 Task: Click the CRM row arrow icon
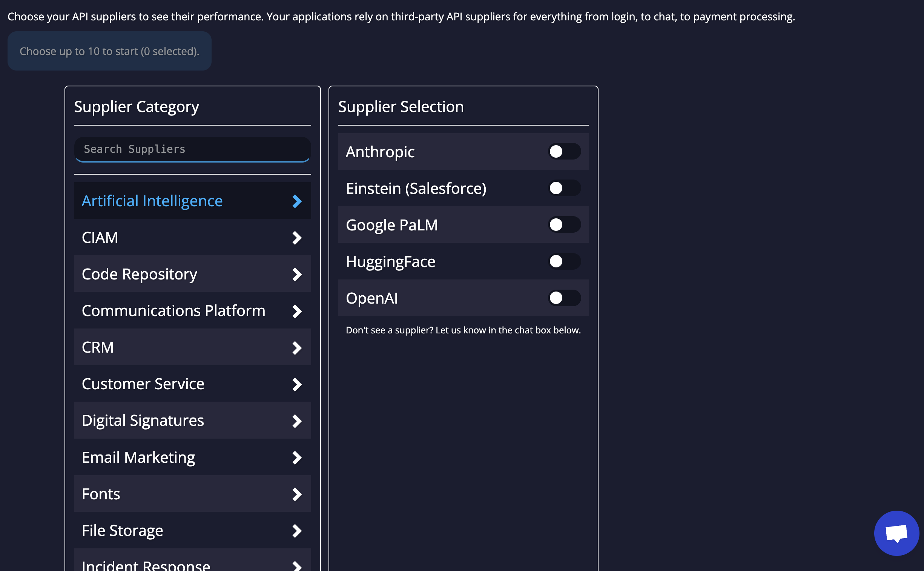point(297,348)
